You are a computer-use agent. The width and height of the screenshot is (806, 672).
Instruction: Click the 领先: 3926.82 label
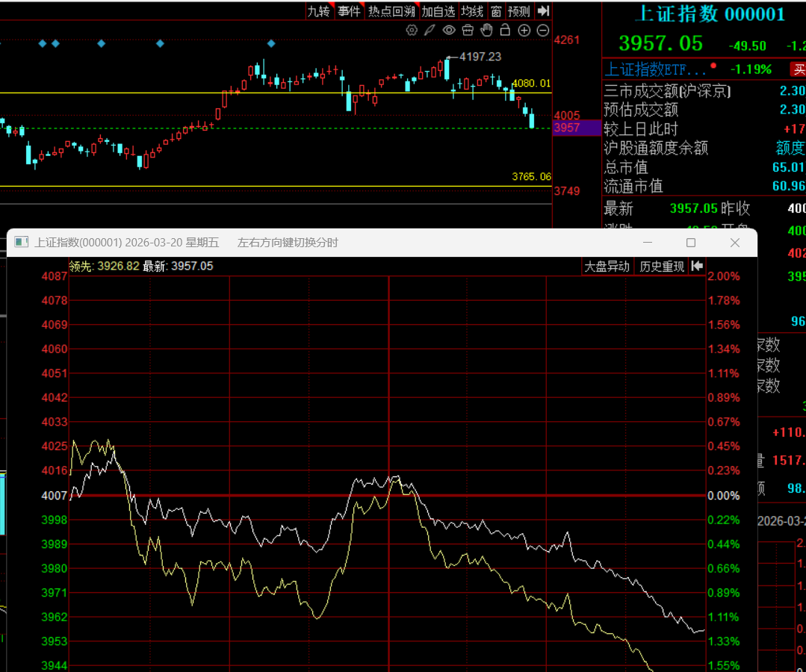pos(105,266)
